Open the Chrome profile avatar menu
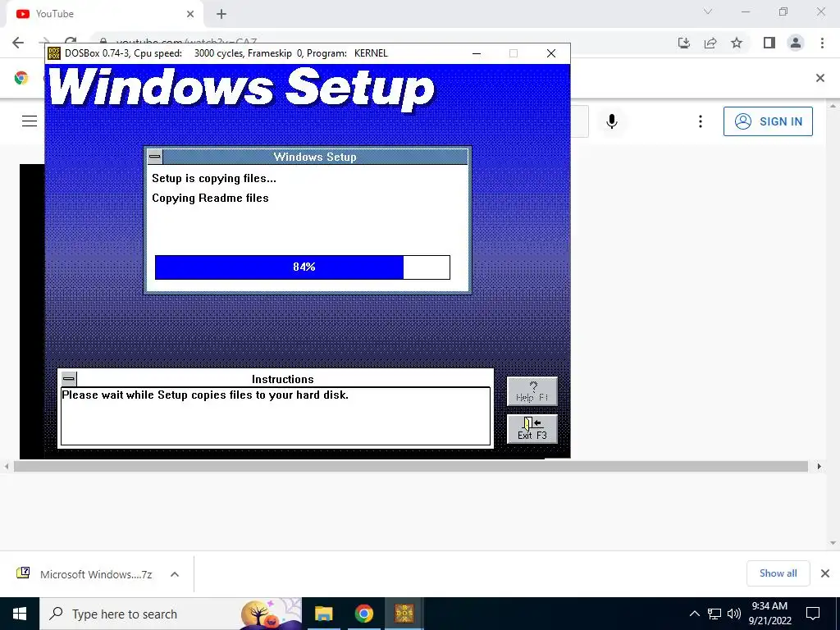Viewport: 840px width, 630px height. tap(796, 43)
